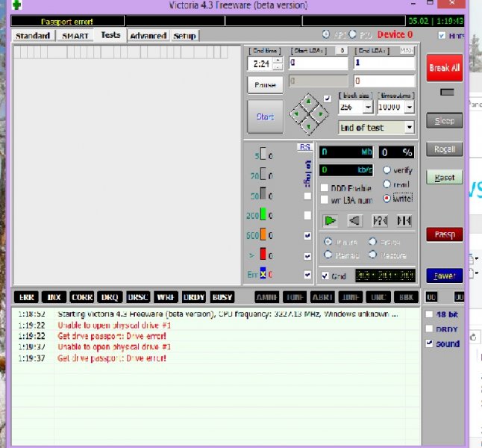Click the green play test button

tap(330, 220)
